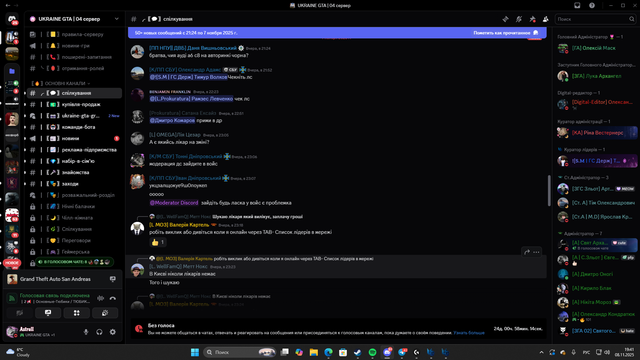640x360 pixels.
Task: Select locked Переговори voice channel
Action: [73, 240]
